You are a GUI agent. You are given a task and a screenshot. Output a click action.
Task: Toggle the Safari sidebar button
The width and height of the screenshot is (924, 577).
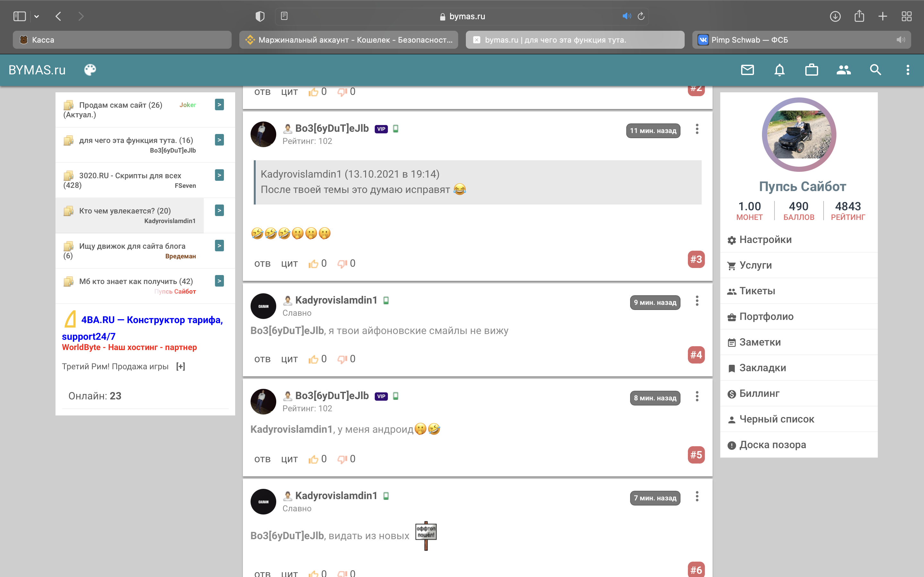click(x=20, y=16)
